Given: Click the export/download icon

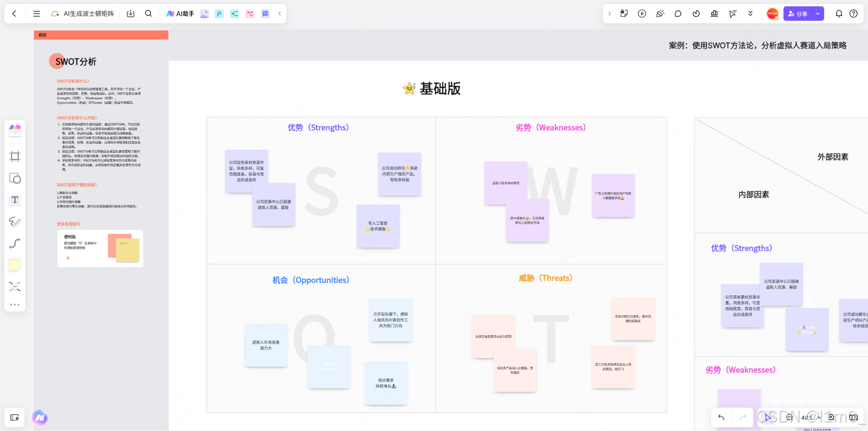Looking at the screenshot, I should click(x=131, y=14).
